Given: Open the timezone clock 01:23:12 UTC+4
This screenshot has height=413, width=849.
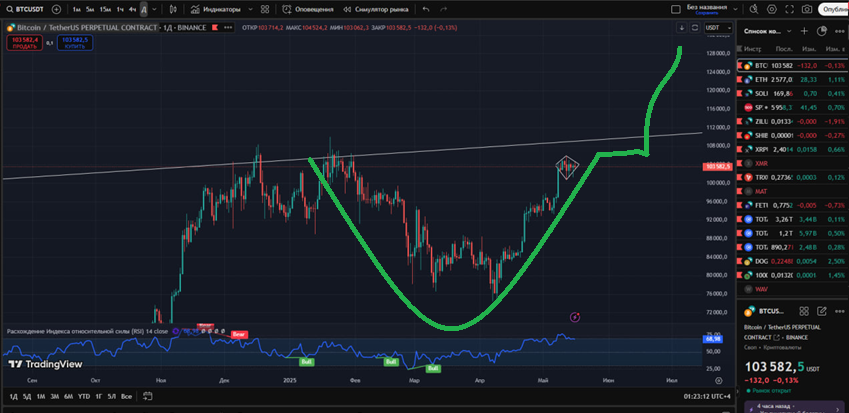Looking at the screenshot, I should 707,396.
